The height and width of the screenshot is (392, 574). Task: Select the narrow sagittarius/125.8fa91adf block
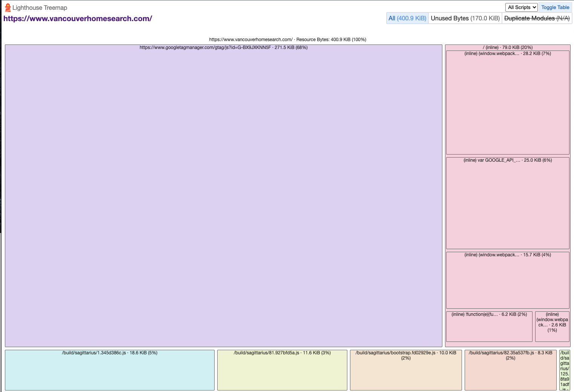point(565,370)
